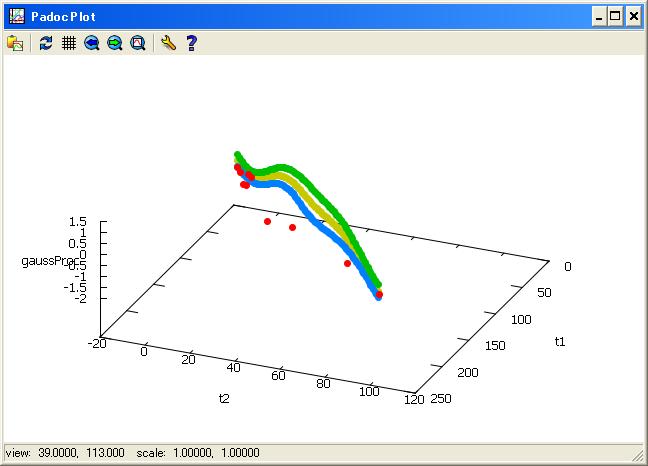Minimize the PadocPlot window
648x466 pixels.
tap(599, 16)
